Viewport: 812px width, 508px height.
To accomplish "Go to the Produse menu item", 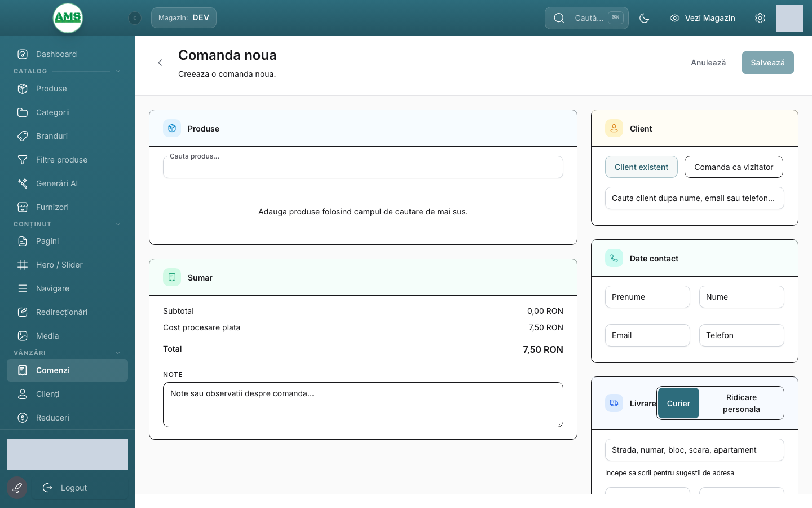I will click(67, 89).
